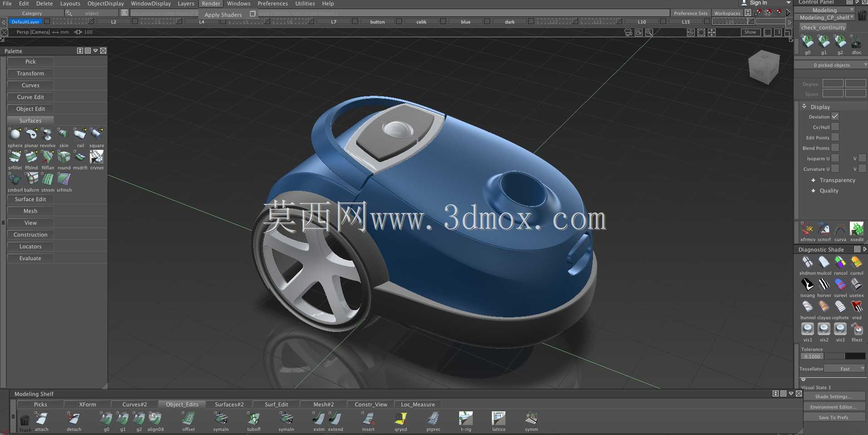Click the Show button in viewport bar
868x435 pixels.
click(x=750, y=32)
